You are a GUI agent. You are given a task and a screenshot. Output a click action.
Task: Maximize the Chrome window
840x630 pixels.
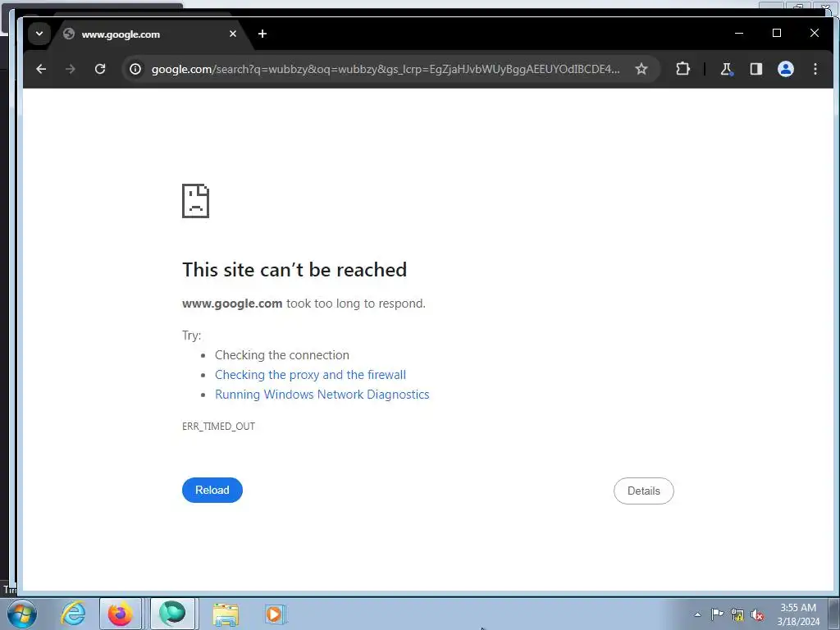tap(777, 33)
